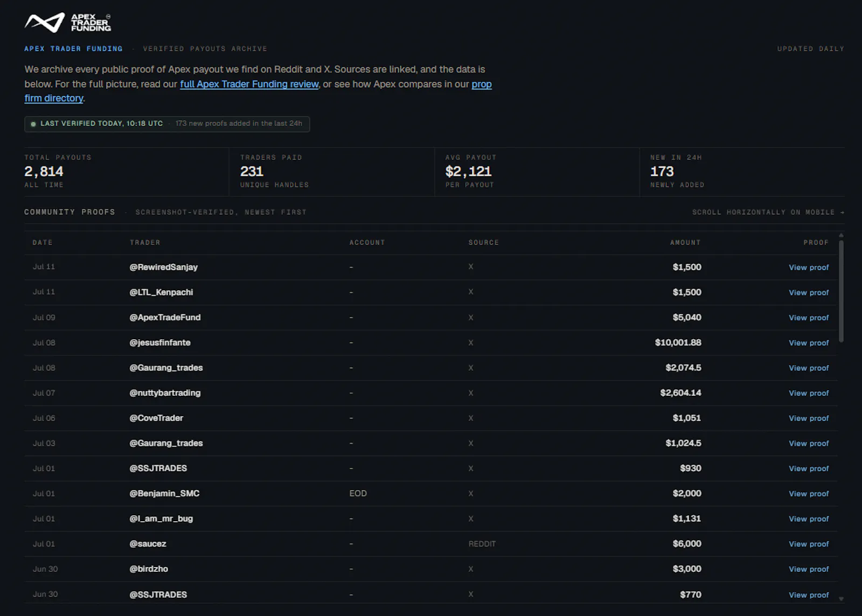Click the $930 amount cell

(x=691, y=468)
